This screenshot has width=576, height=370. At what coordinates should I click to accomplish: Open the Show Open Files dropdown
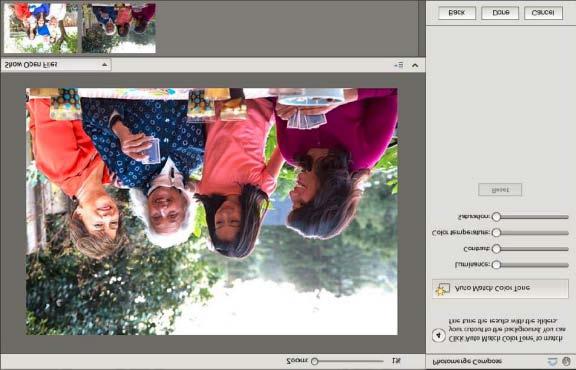click(x=56, y=65)
